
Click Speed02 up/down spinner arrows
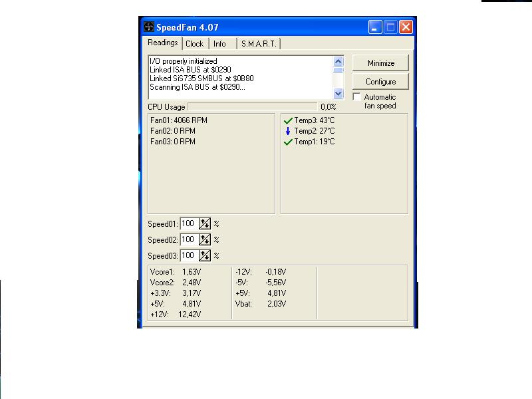(x=205, y=239)
